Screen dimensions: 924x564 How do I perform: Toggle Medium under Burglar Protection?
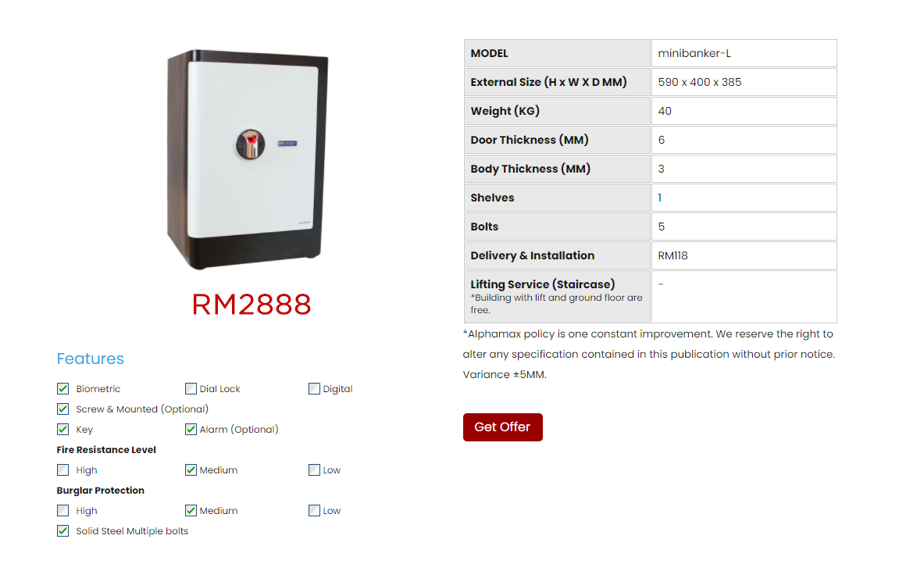click(x=191, y=510)
